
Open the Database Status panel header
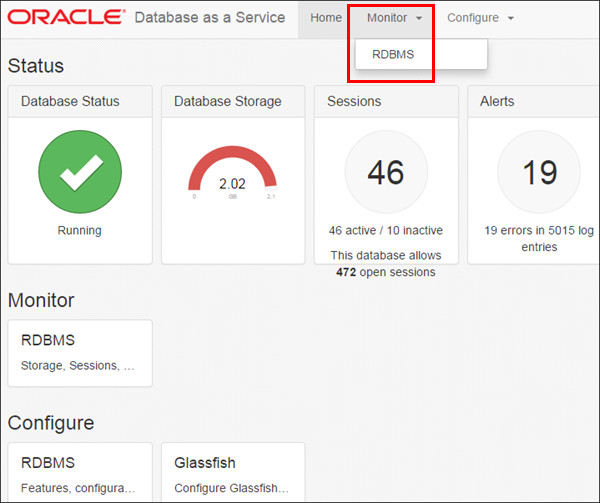tap(70, 101)
